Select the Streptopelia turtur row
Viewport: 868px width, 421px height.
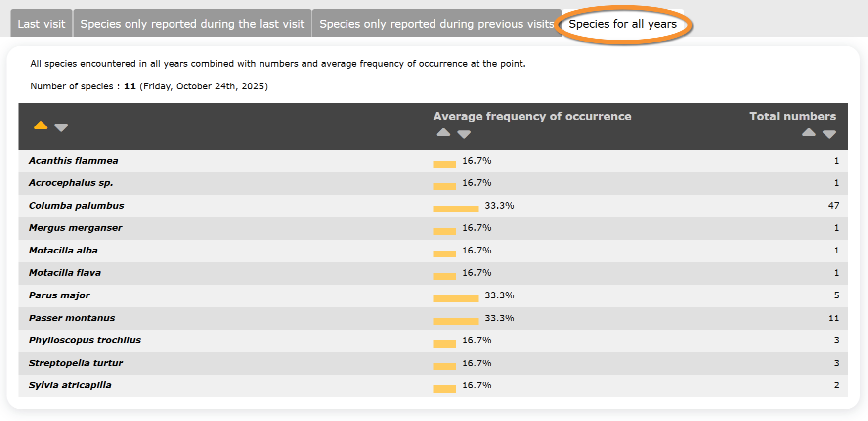pyautogui.click(x=76, y=363)
